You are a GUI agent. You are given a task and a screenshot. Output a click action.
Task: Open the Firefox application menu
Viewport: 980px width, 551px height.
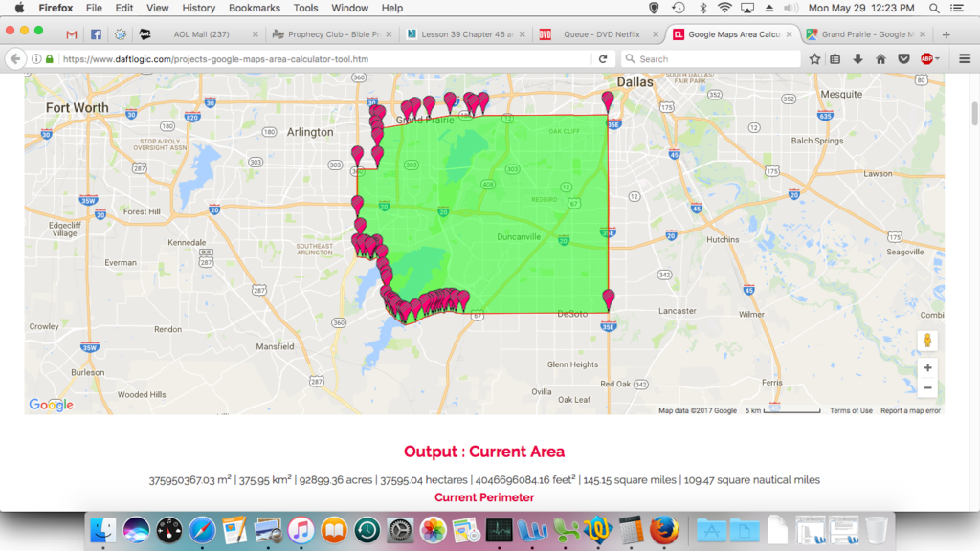pos(56,8)
